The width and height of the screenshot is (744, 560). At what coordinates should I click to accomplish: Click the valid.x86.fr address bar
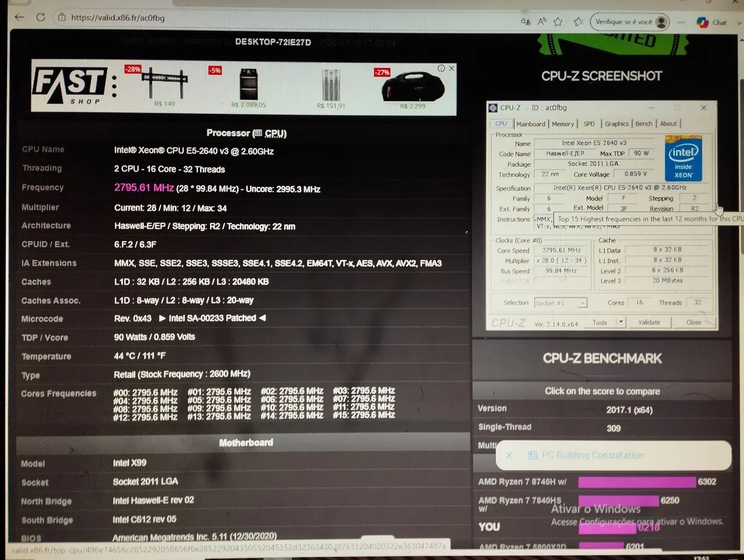[117, 18]
